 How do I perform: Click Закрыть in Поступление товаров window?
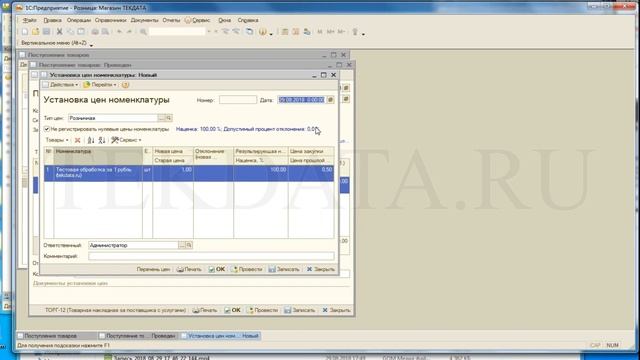[x=336, y=310]
